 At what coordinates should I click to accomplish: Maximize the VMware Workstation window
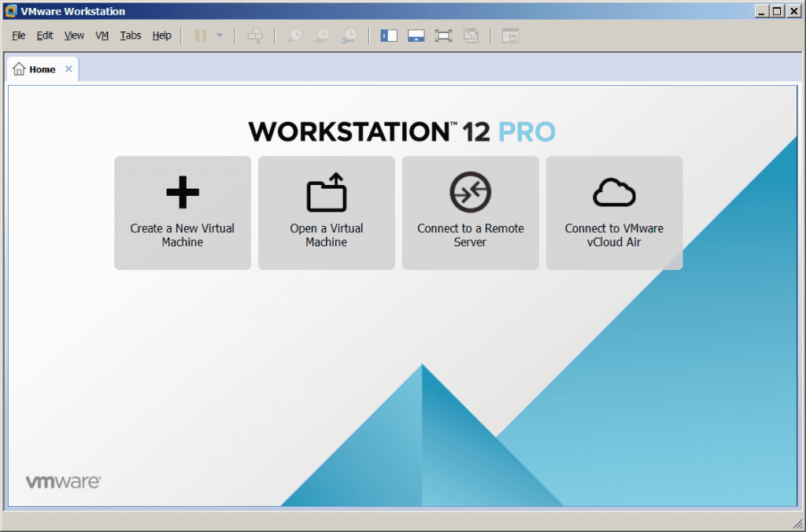click(777, 11)
